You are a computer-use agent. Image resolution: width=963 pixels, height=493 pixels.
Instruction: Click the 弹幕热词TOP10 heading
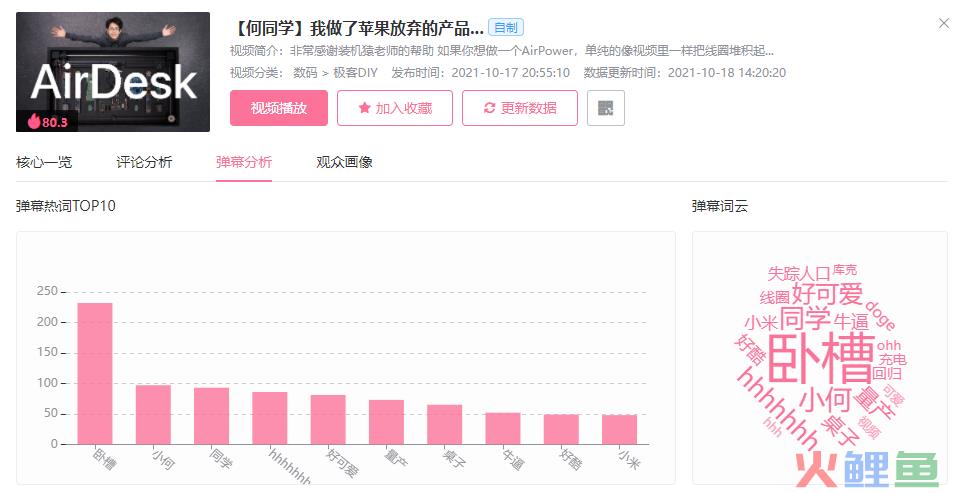(66, 206)
